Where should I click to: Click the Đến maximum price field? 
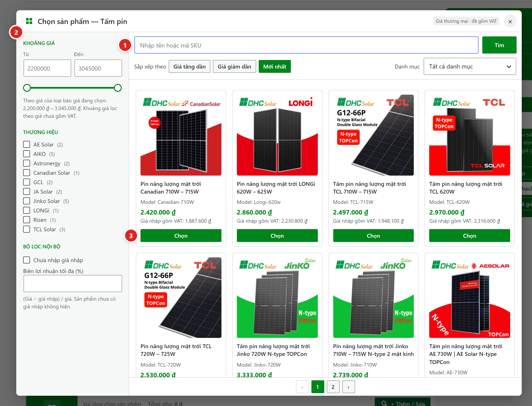(x=98, y=68)
